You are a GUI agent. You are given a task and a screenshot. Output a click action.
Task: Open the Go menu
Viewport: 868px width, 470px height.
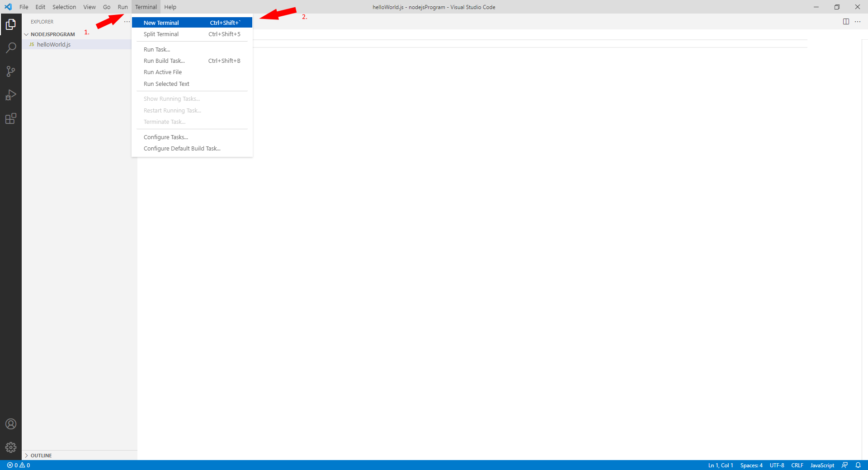(107, 7)
